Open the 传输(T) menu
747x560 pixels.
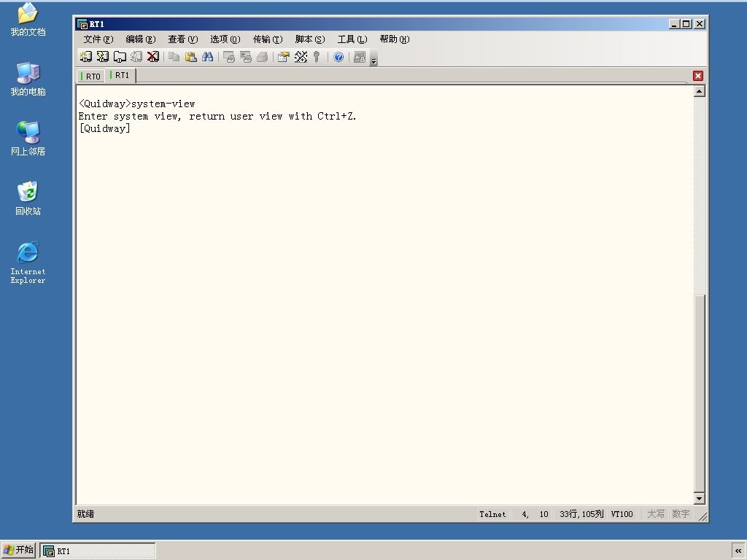(x=268, y=39)
